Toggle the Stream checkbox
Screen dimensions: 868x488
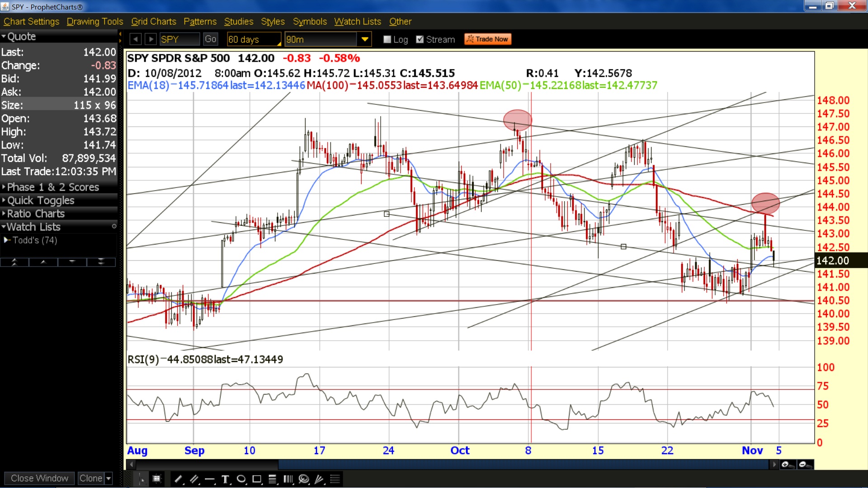[x=420, y=39]
